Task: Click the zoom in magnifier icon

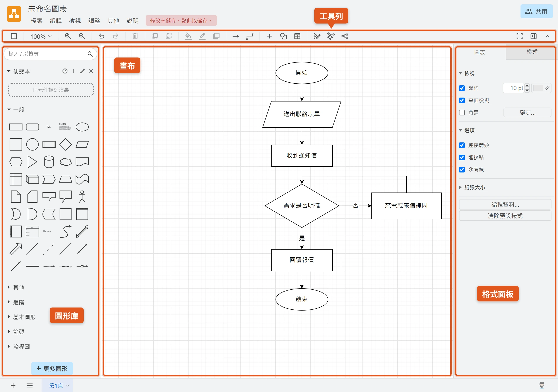Action: coord(68,36)
